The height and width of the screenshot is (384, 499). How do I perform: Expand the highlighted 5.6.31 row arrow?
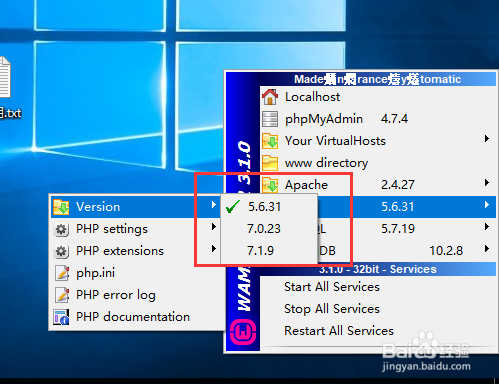pyautogui.click(x=487, y=205)
